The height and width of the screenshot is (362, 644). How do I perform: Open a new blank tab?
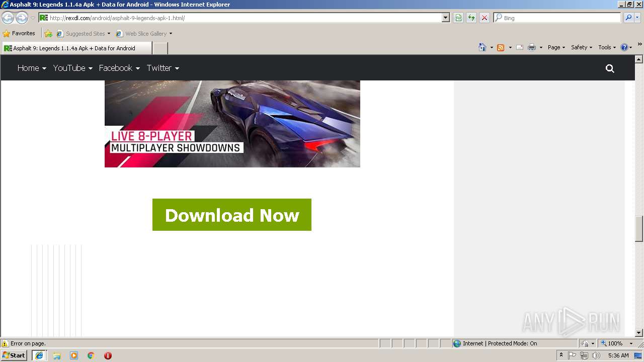pos(160,48)
